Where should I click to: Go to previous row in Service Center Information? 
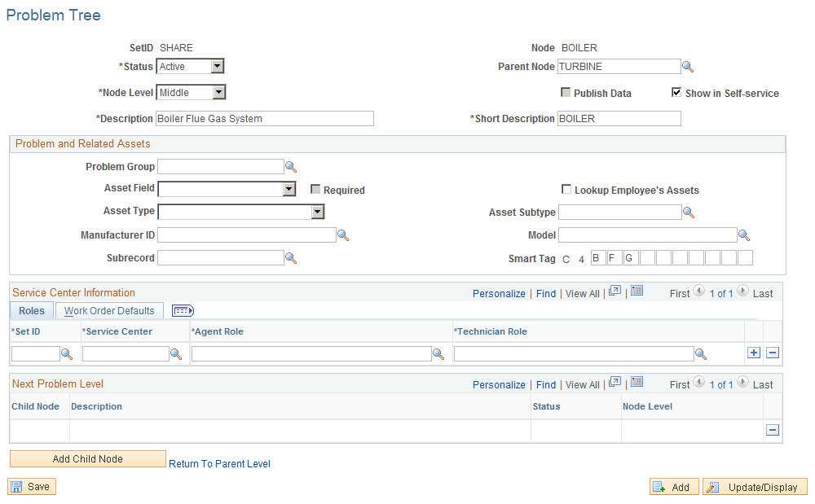click(699, 291)
